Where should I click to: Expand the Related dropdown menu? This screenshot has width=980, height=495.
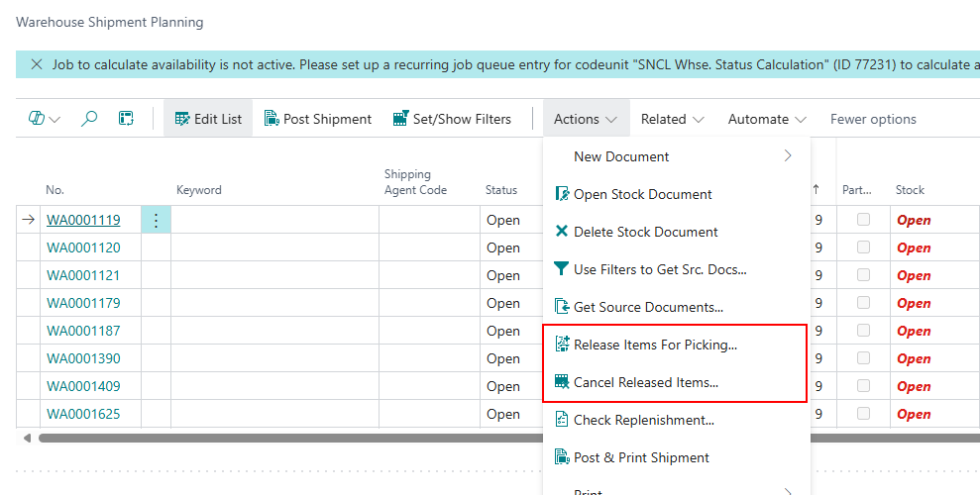[x=672, y=119]
